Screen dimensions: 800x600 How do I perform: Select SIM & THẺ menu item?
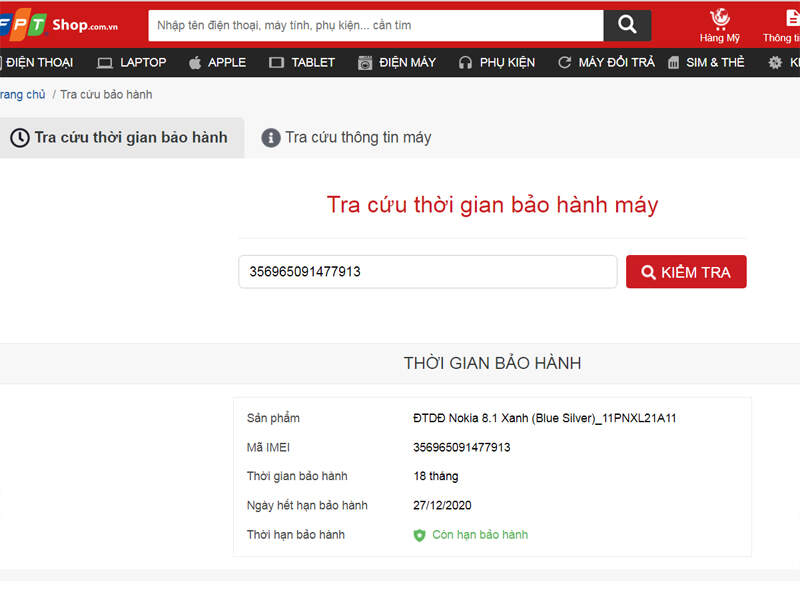pyautogui.click(x=706, y=62)
